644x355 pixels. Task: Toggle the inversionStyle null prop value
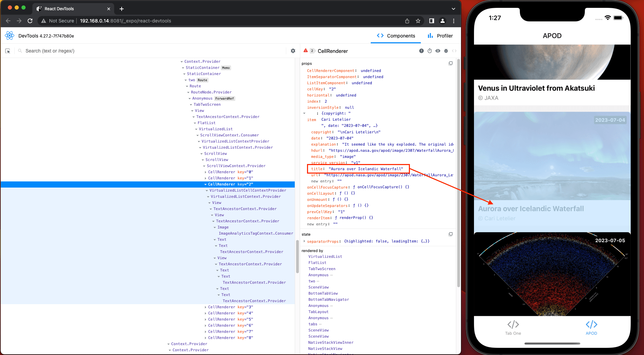coord(349,107)
